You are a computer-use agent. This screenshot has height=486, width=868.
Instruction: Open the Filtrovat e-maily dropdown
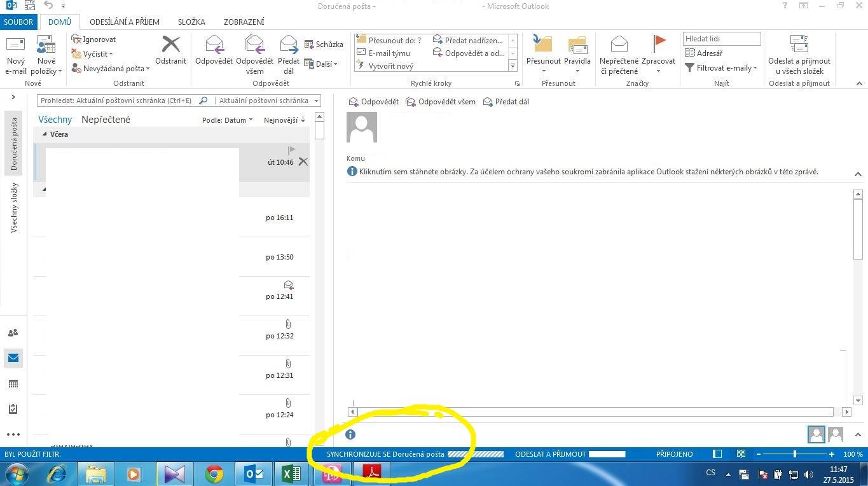coord(721,68)
